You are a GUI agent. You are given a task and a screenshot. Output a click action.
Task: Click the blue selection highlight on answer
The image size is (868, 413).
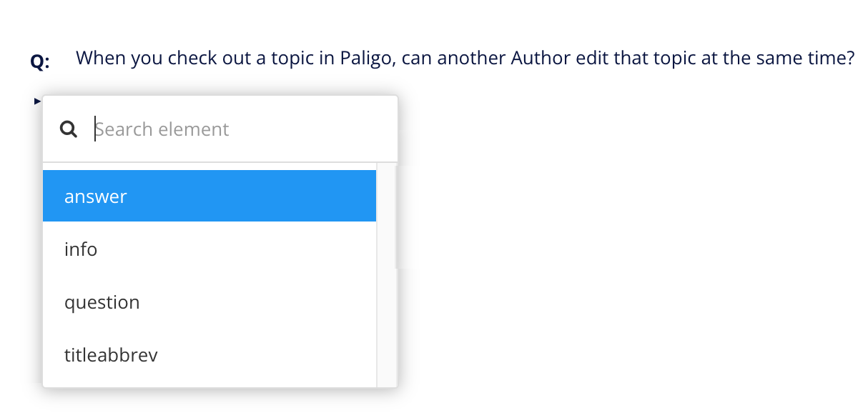(x=209, y=196)
